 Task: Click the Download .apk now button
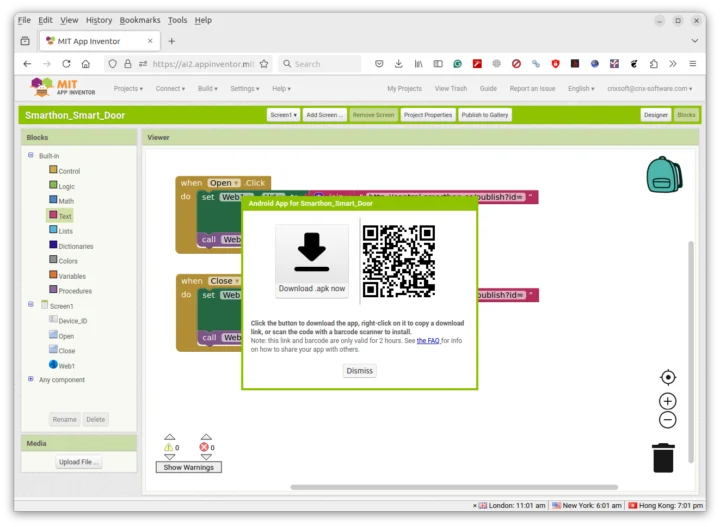coord(312,261)
